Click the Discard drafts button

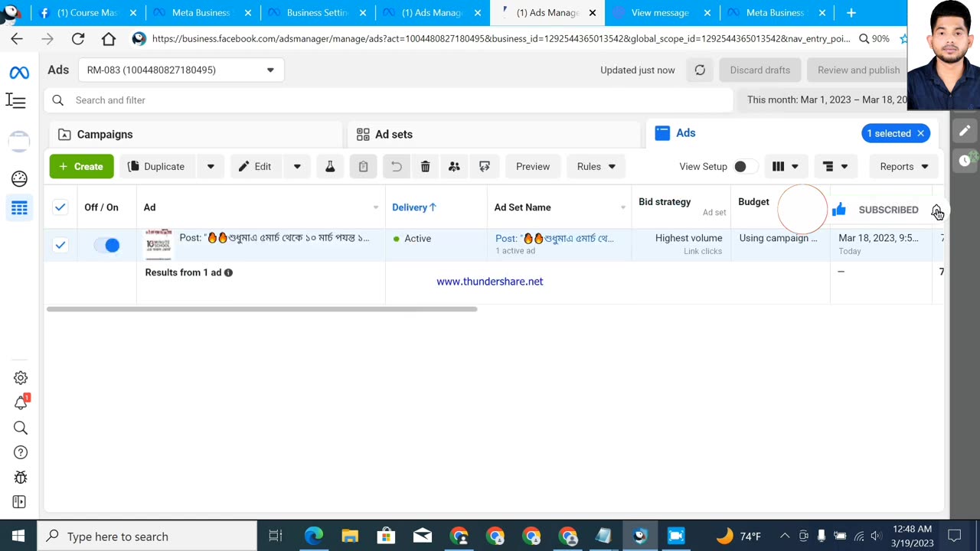759,70
